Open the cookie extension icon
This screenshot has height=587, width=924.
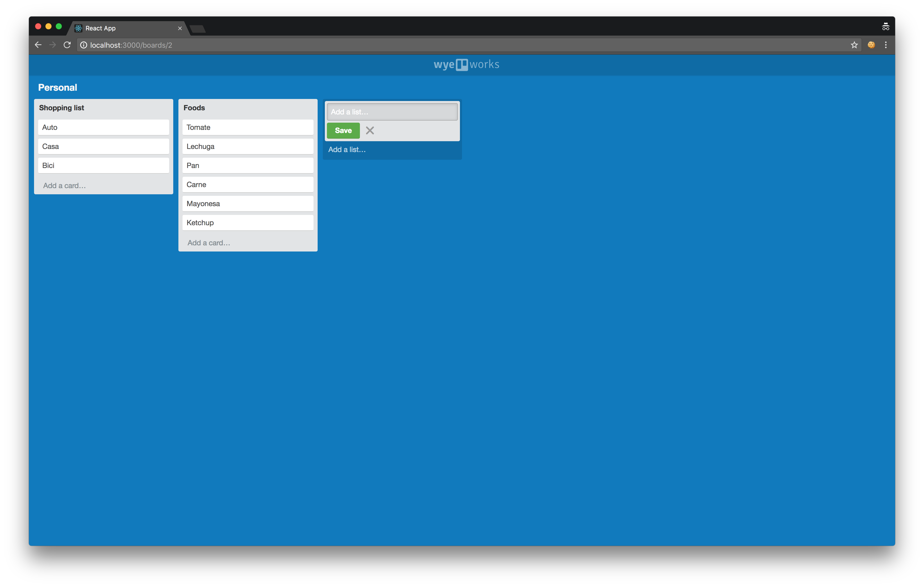[x=871, y=45]
